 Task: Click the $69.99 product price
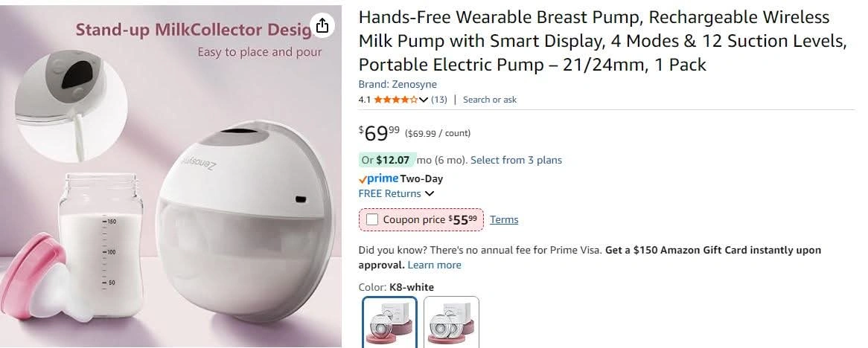380,133
